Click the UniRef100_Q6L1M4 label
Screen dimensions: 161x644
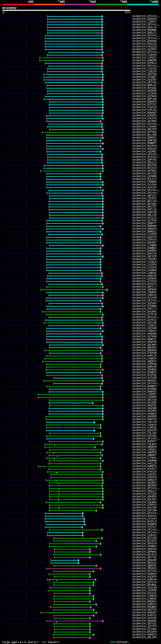click(x=144, y=637)
